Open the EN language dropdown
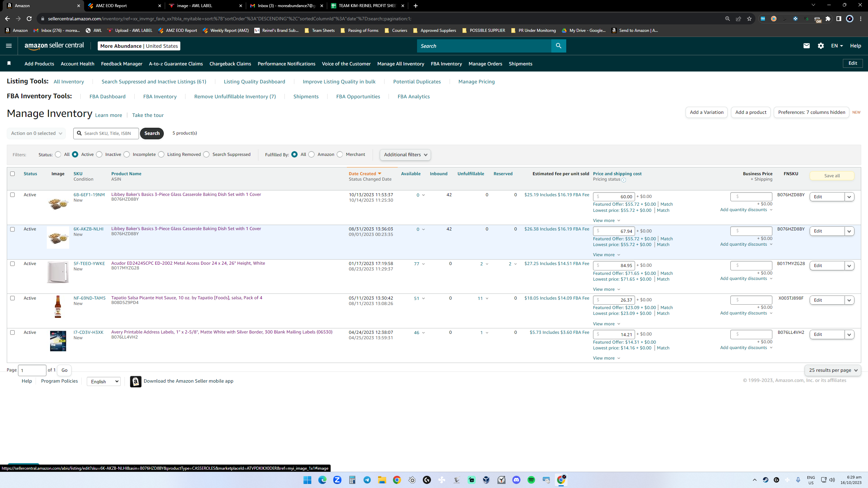This screenshot has width=868, height=488. pos(837,46)
